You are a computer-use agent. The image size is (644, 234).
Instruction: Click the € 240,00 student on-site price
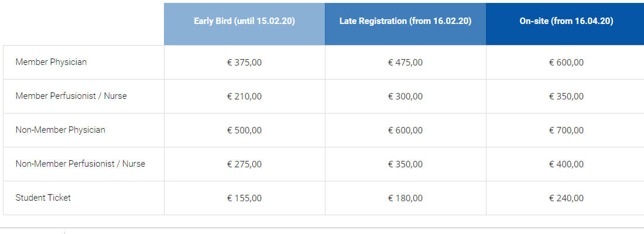click(x=566, y=198)
